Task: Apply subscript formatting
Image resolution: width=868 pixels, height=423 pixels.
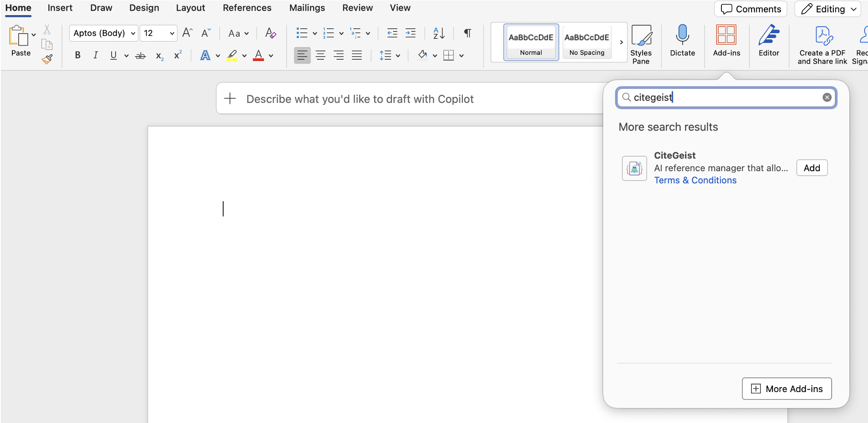Action: coord(159,56)
